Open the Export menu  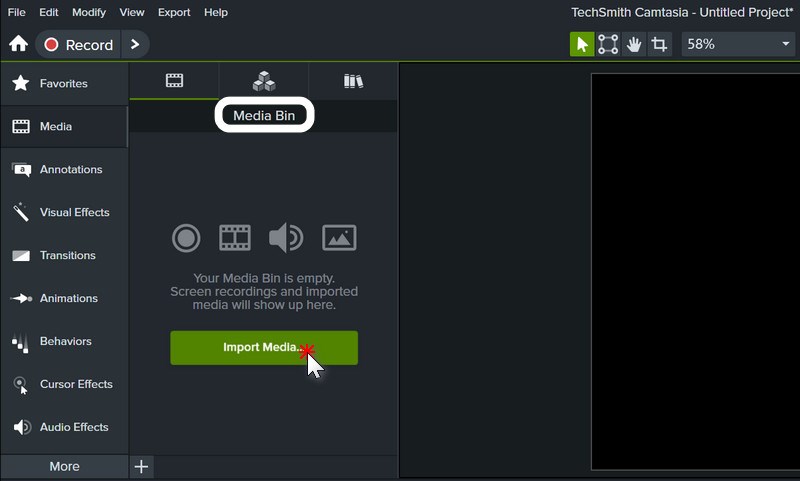[174, 12]
